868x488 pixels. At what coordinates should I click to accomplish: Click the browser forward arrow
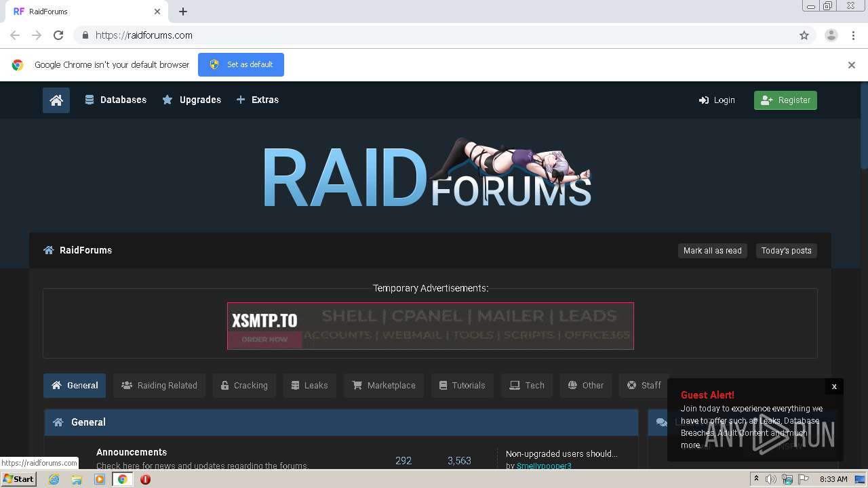[37, 35]
